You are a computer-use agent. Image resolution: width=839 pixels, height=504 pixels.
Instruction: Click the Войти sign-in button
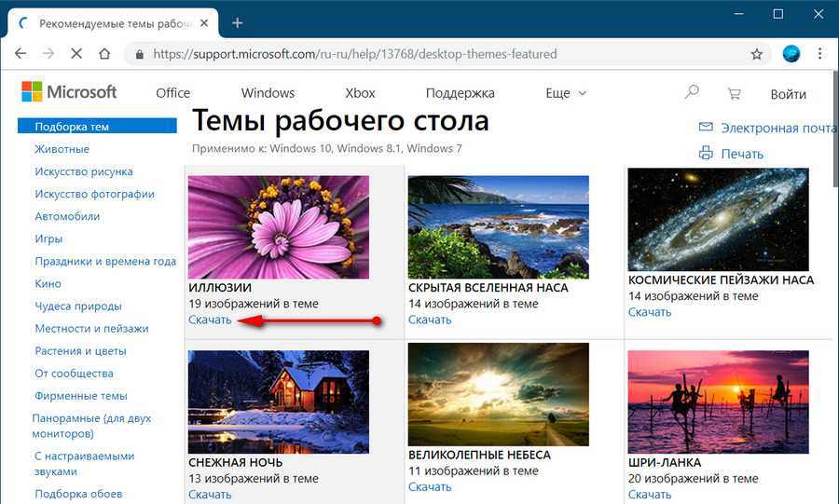pyautogui.click(x=788, y=94)
